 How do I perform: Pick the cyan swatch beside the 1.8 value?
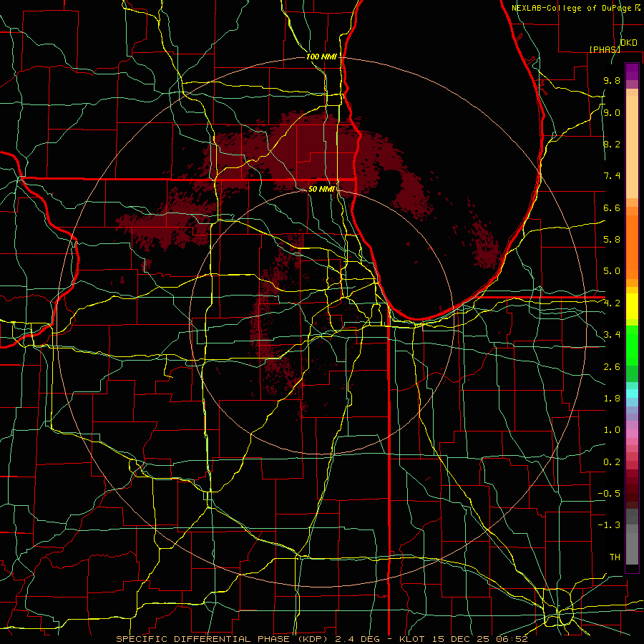(632, 394)
